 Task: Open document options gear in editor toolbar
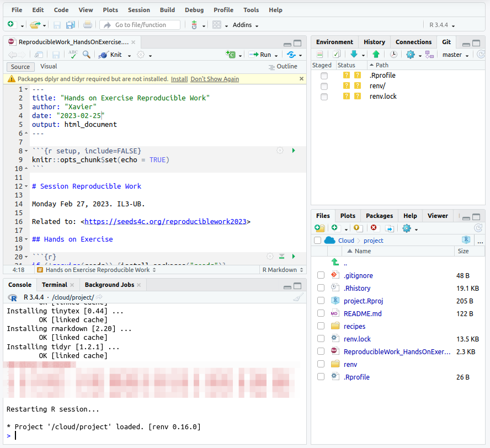coord(141,55)
